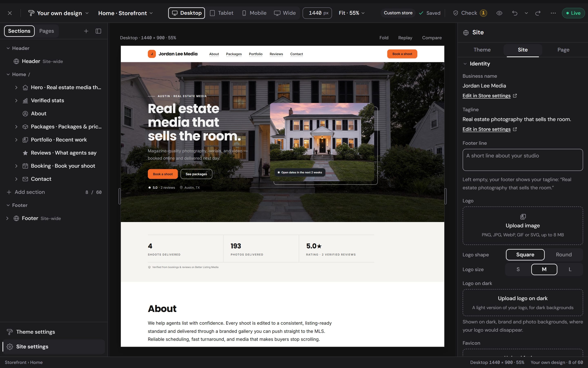Click the redo arrow icon
588x368 pixels.
[x=538, y=13]
